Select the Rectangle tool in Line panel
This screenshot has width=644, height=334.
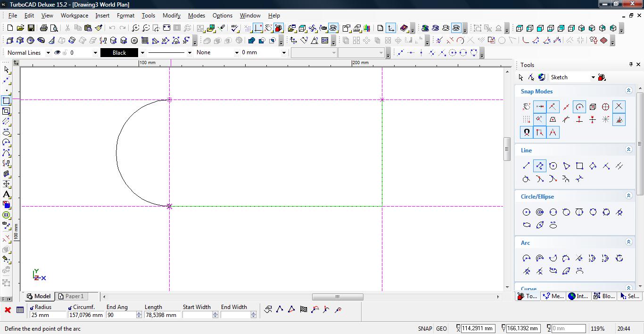pyautogui.click(x=579, y=166)
